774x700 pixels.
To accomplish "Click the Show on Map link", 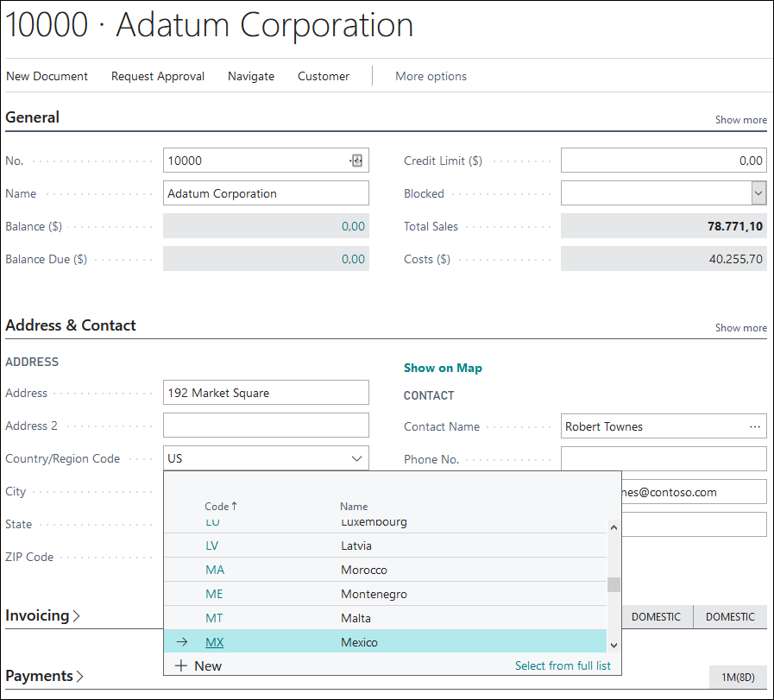I will point(443,368).
